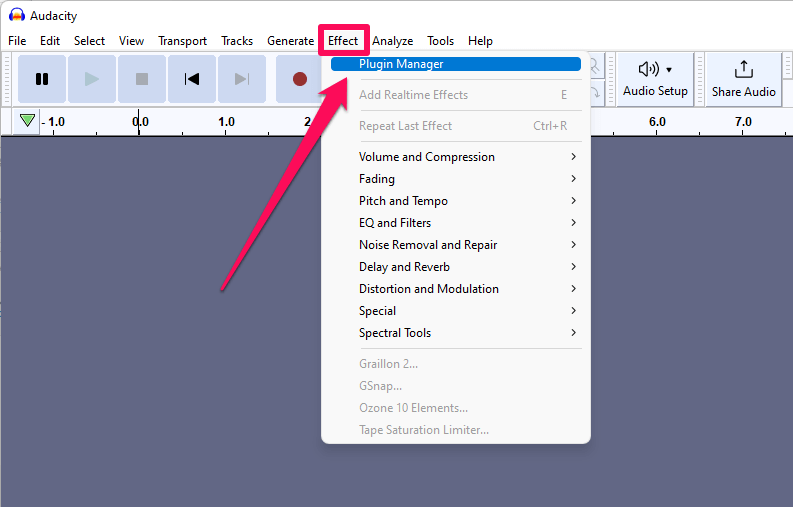Expand the Fading submenu
The height and width of the screenshot is (507, 793).
pos(456,179)
